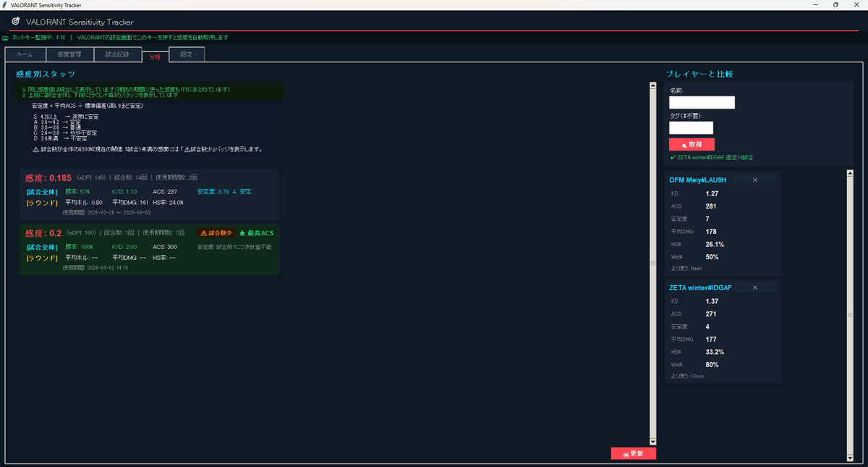This screenshot has width=868, height=467.
Task: Click the usage period 2026-03-02 14:19
Action: 95,268
